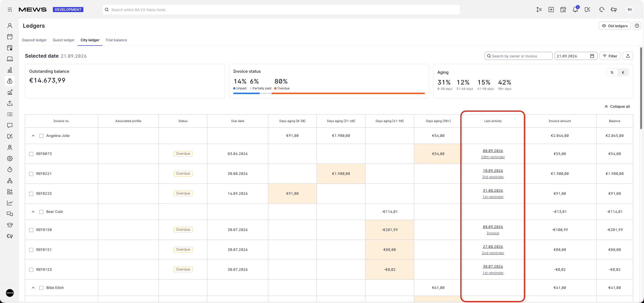Click the Old ledgers button
The width and height of the screenshot is (644, 303).
[615, 26]
